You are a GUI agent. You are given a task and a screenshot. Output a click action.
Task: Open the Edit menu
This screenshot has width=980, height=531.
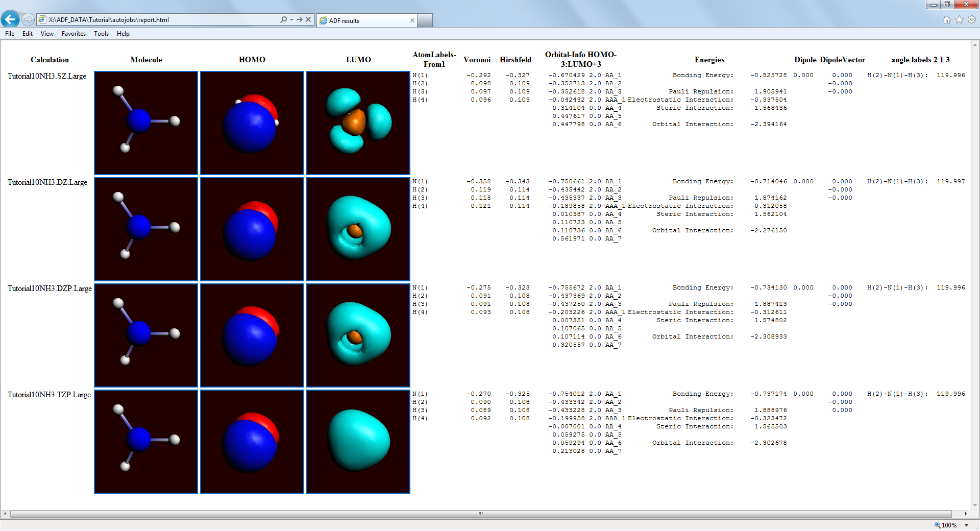point(28,34)
